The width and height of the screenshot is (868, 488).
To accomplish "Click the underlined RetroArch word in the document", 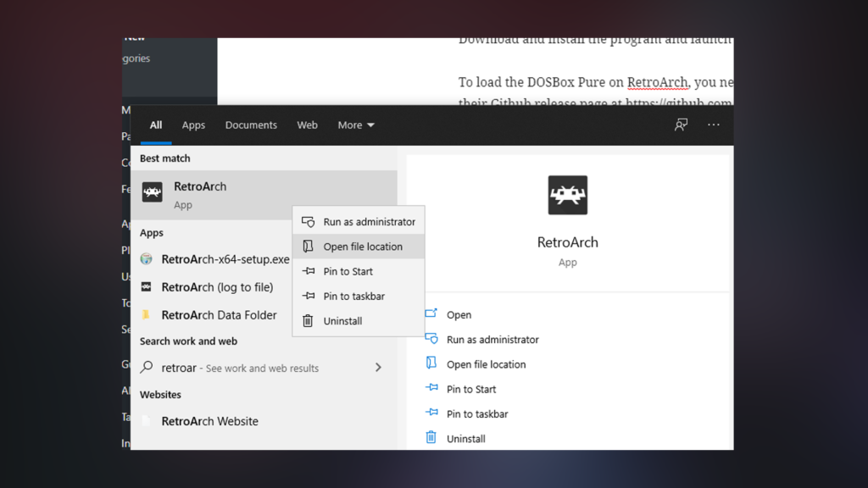I will click(x=657, y=82).
